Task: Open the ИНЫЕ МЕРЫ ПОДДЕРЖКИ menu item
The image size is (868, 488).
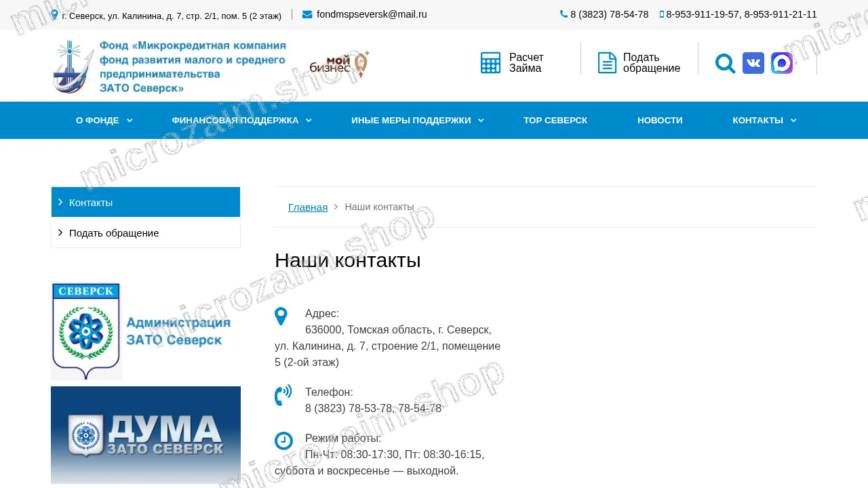Action: 411,121
